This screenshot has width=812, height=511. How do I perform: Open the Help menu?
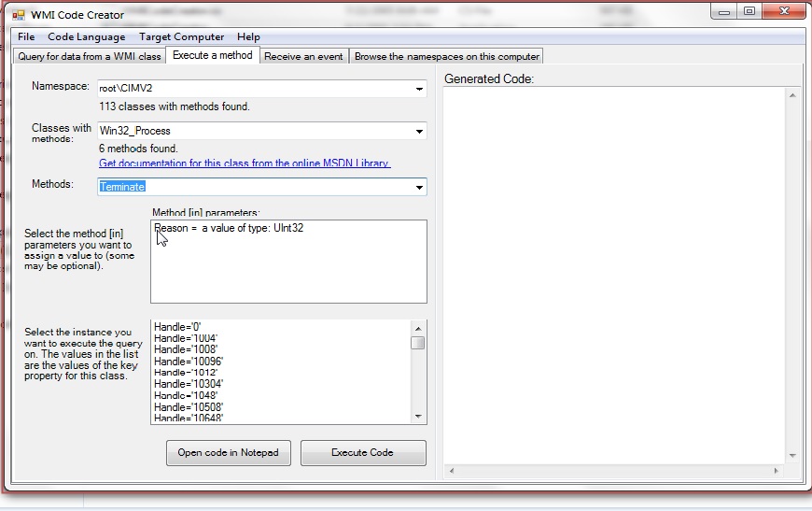248,36
